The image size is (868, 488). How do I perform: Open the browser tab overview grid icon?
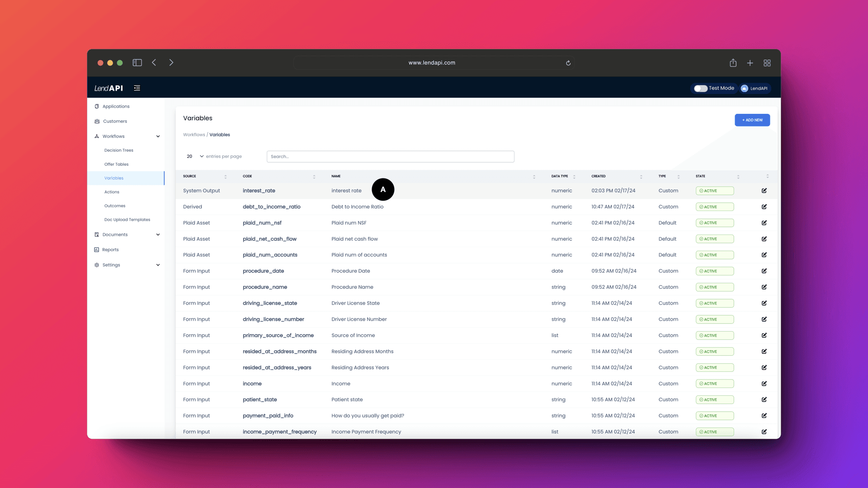(767, 63)
